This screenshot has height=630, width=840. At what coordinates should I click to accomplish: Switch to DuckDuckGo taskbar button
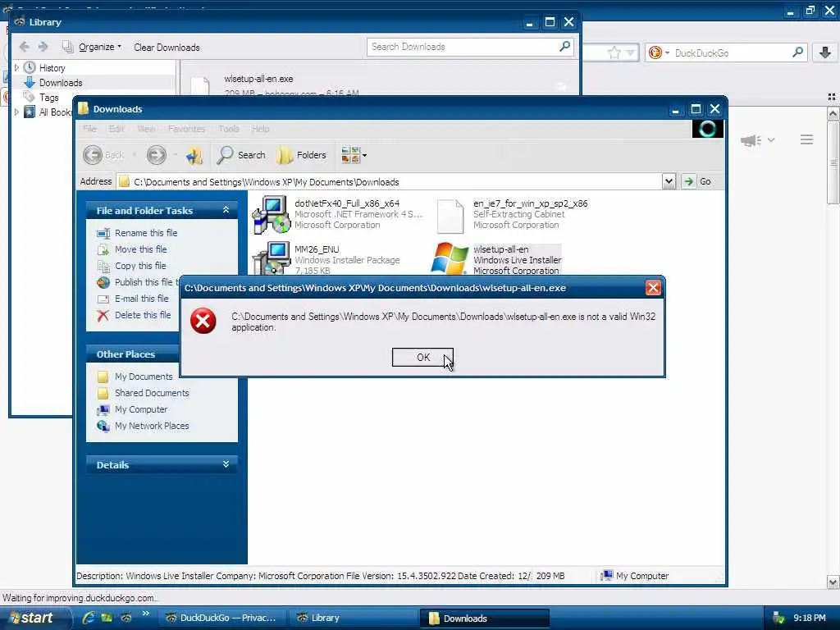click(x=221, y=618)
